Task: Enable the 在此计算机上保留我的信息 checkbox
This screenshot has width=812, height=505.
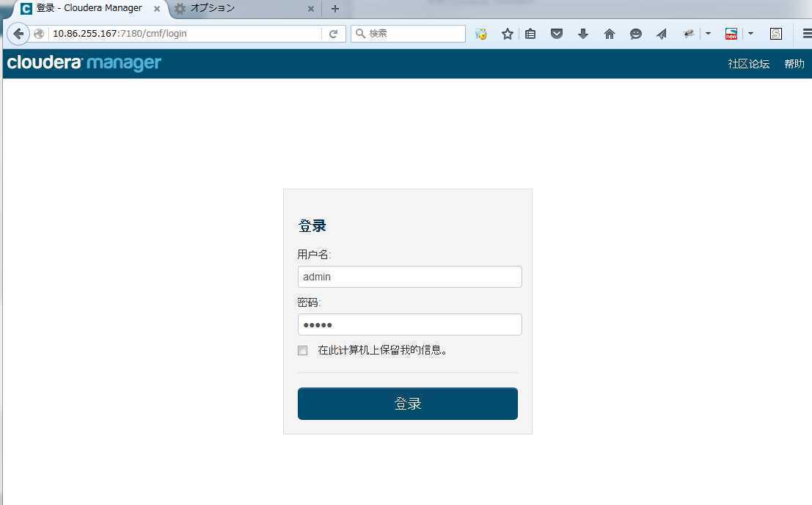Action: click(302, 350)
